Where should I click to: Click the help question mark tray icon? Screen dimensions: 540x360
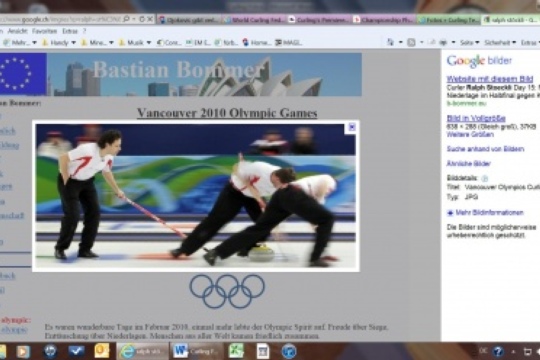pos(498,351)
